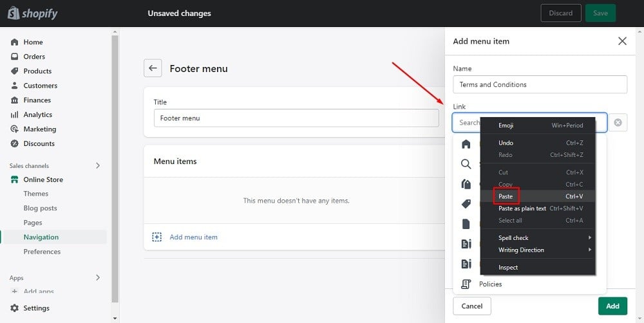Screen dimensions: 644x323
Task: Open Blog posts under Online Store
Action: click(40, 208)
